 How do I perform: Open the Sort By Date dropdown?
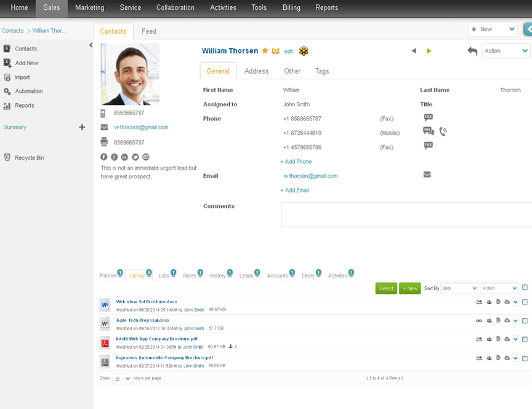pos(459,288)
